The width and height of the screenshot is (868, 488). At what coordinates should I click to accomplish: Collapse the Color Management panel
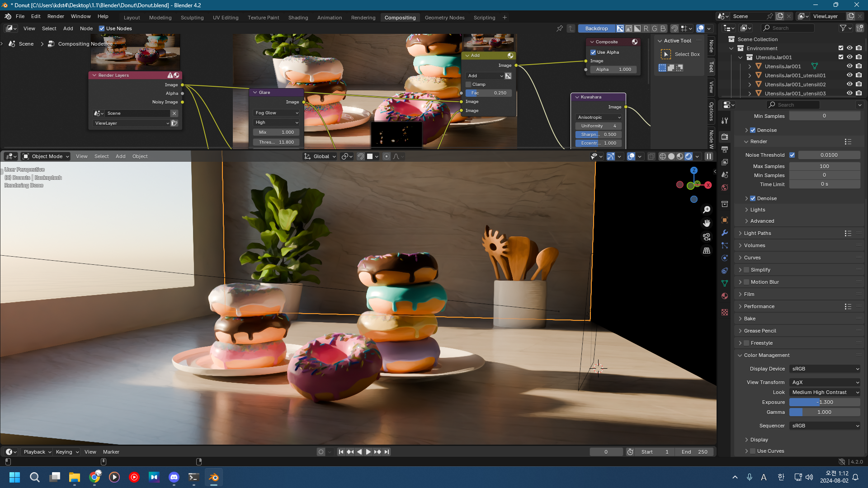[767, 355]
